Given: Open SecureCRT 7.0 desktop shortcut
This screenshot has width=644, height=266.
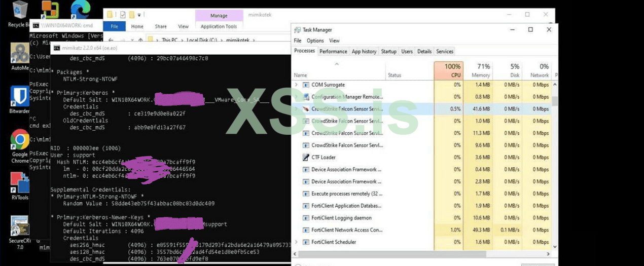Looking at the screenshot, I should pyautogui.click(x=19, y=226).
